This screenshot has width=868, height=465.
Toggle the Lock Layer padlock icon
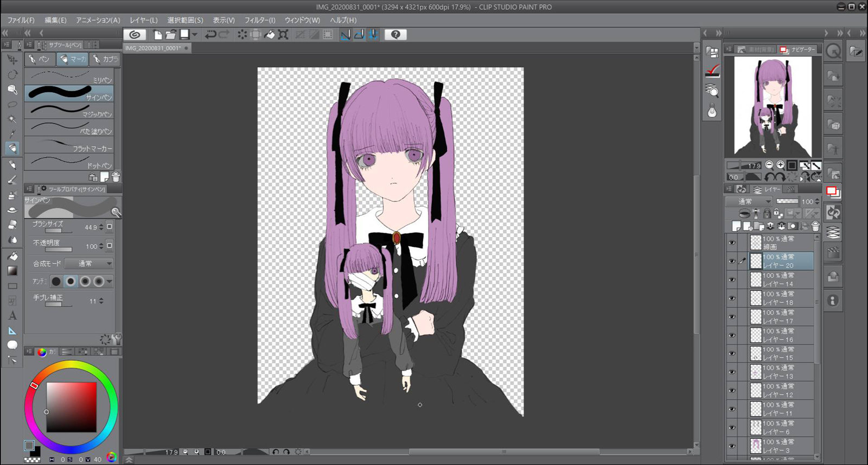767,214
